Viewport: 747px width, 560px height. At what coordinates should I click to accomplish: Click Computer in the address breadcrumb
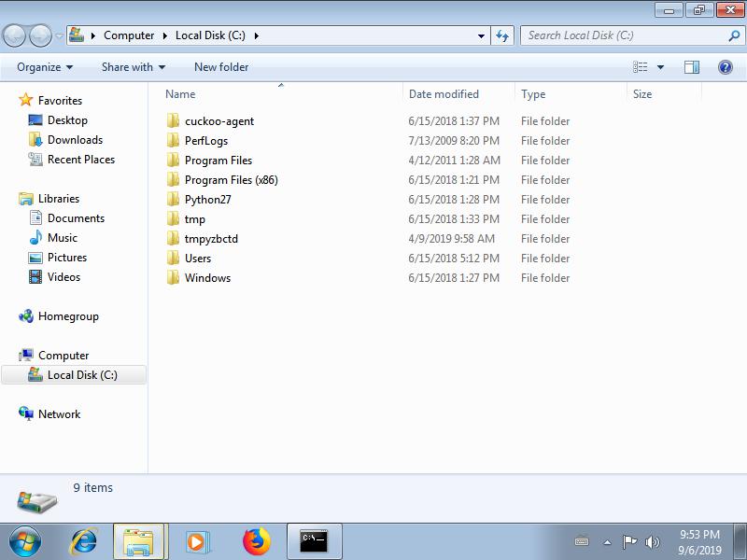(129, 35)
